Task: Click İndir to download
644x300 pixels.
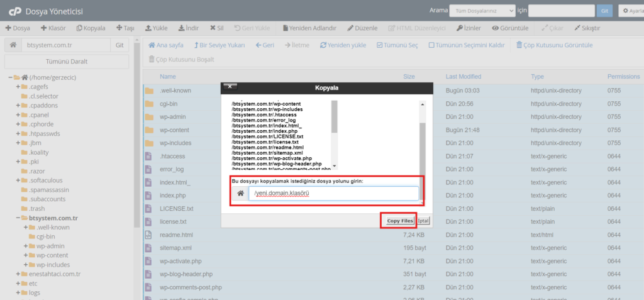Action: coord(189,28)
